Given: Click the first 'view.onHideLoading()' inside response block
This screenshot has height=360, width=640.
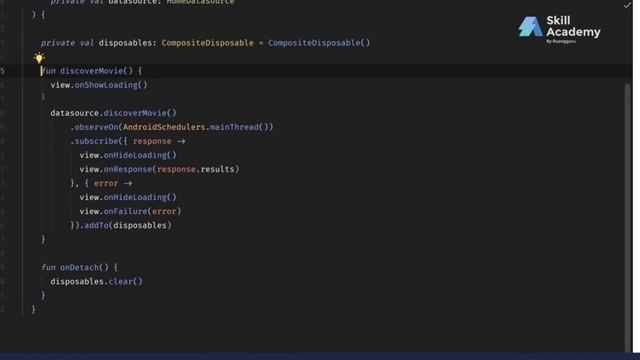Looking at the screenshot, I should pyautogui.click(x=128, y=155).
